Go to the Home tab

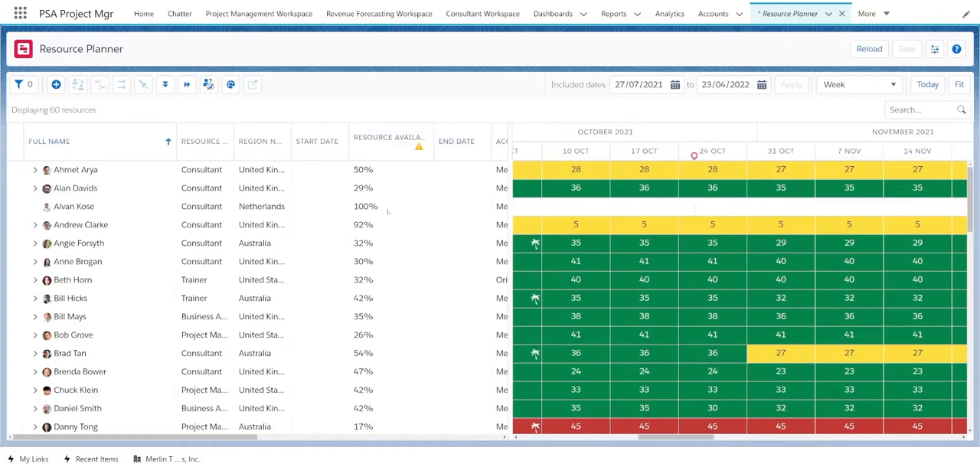144,14
